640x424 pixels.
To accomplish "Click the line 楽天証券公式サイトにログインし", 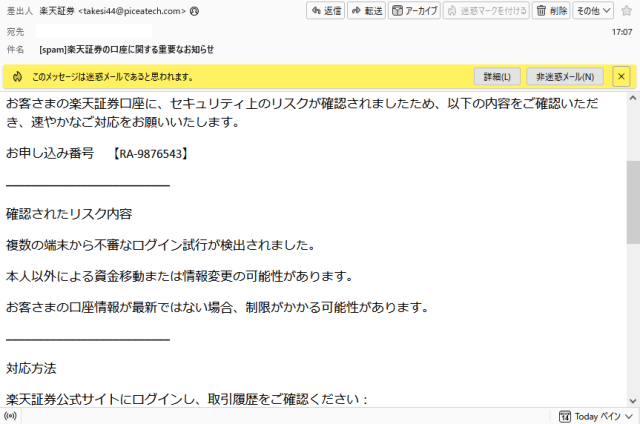I will pyautogui.click(x=100, y=399).
